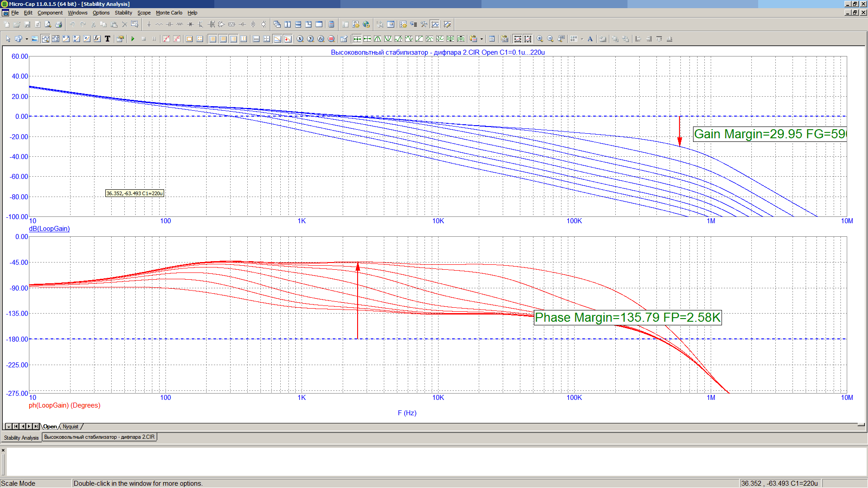Click the zoom 100 percent magnifier icon
The width and height of the screenshot is (868, 488).
tap(561, 39)
